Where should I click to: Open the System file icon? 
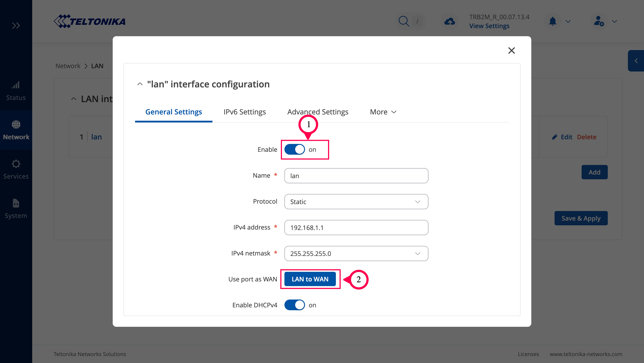pyautogui.click(x=16, y=203)
